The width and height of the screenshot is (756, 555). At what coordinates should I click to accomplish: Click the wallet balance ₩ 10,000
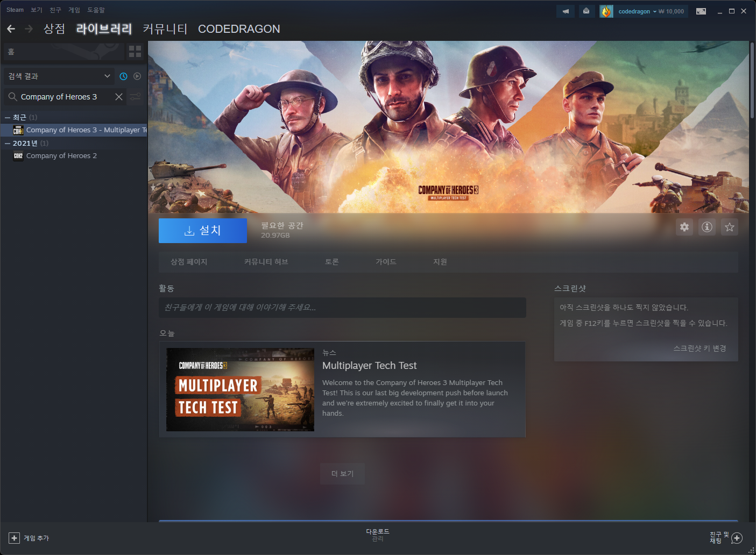tap(672, 11)
